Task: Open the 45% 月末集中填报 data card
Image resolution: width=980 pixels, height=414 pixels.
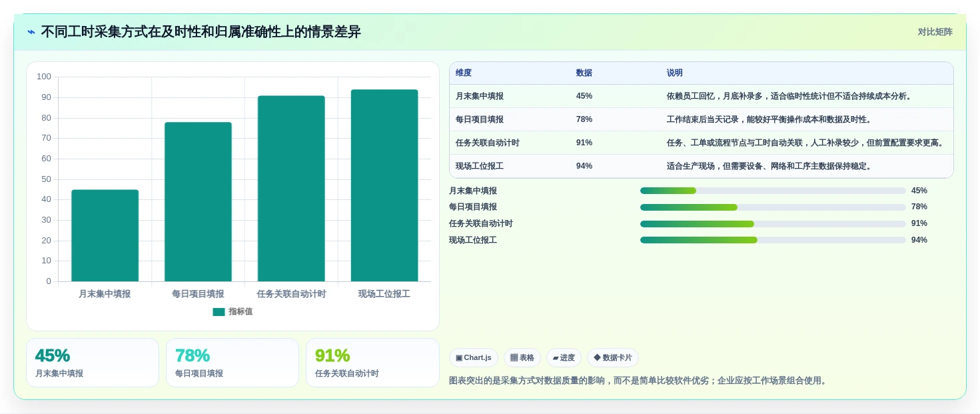Action: 93,363
